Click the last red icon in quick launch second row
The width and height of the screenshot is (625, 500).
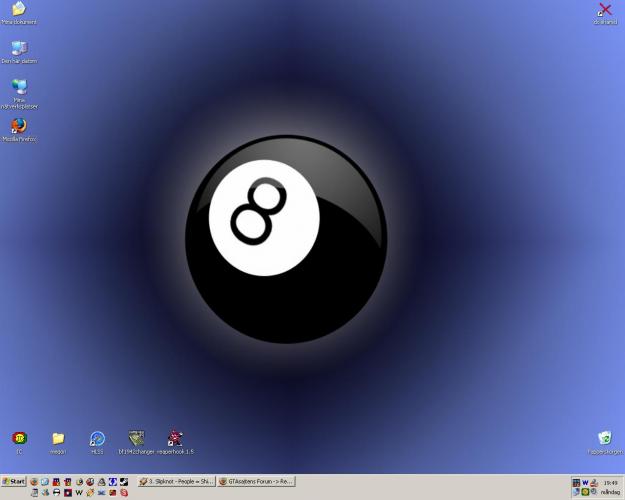(124, 492)
